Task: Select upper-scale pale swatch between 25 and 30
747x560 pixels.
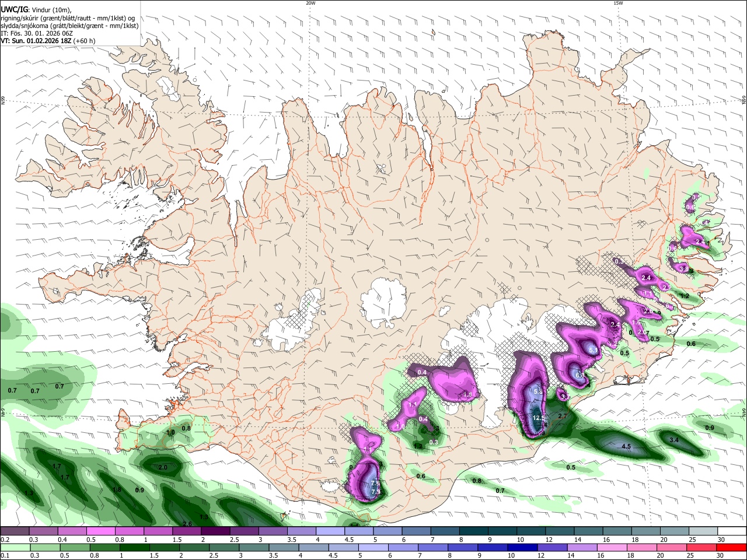Action: pos(702,531)
